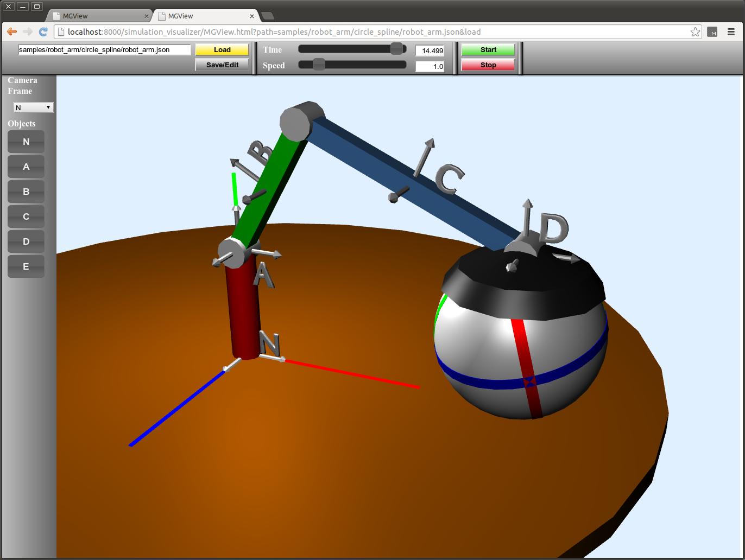Click the yellow Load button
Image resolution: width=745 pixels, height=560 pixels.
pyautogui.click(x=222, y=49)
